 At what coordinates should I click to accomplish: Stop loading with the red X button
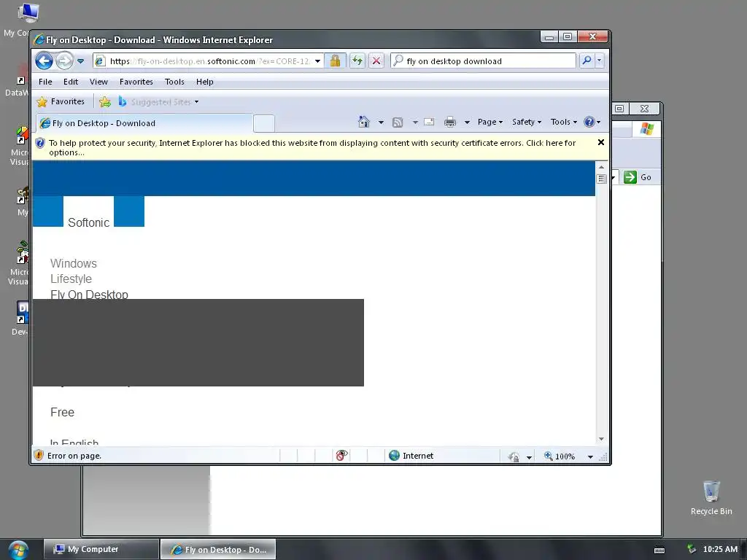click(376, 61)
